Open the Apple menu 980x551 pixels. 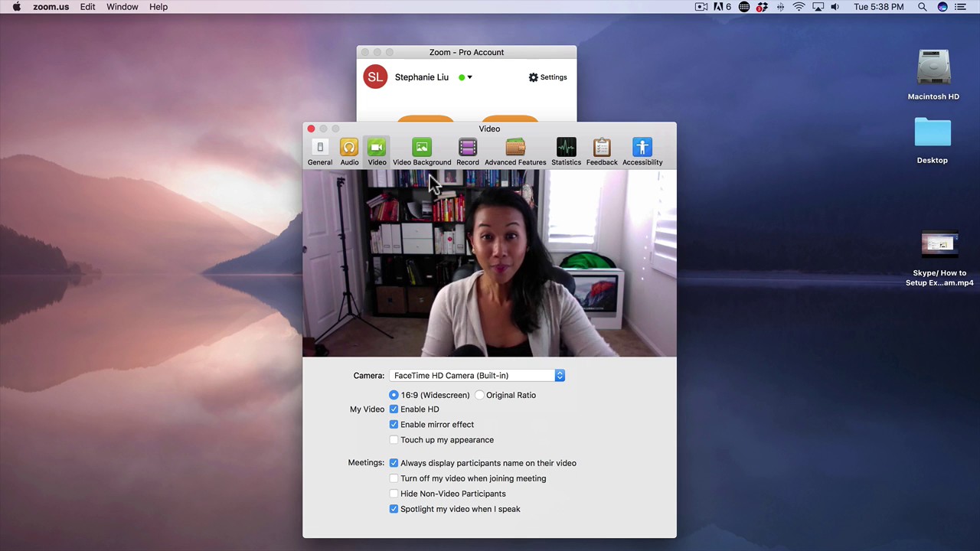pyautogui.click(x=16, y=7)
